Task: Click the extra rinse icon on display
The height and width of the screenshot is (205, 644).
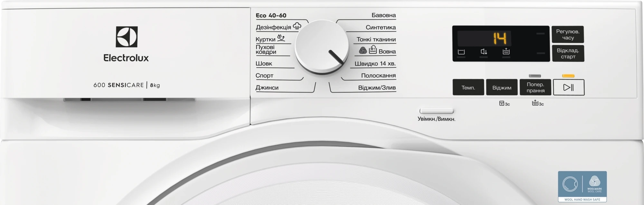Action: (506, 51)
